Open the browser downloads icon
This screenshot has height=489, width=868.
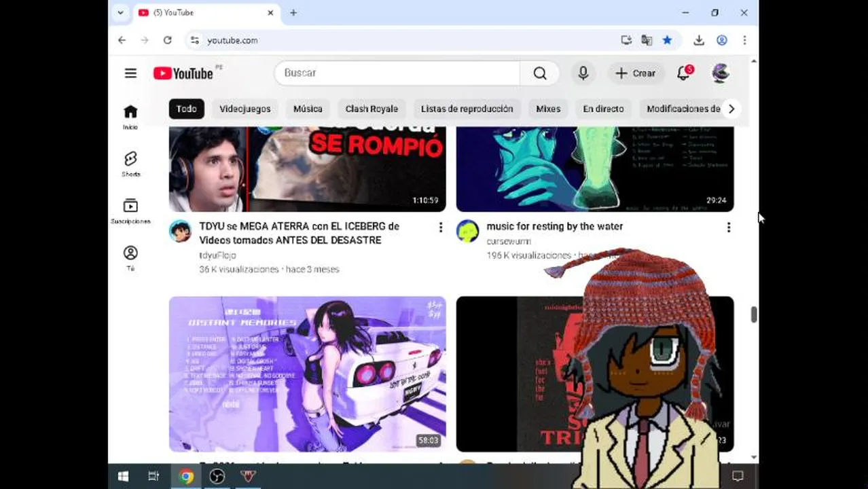pyautogui.click(x=699, y=40)
